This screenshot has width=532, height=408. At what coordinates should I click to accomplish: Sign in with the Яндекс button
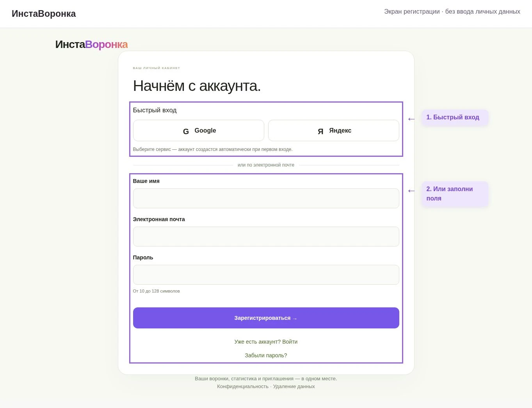coord(334,130)
